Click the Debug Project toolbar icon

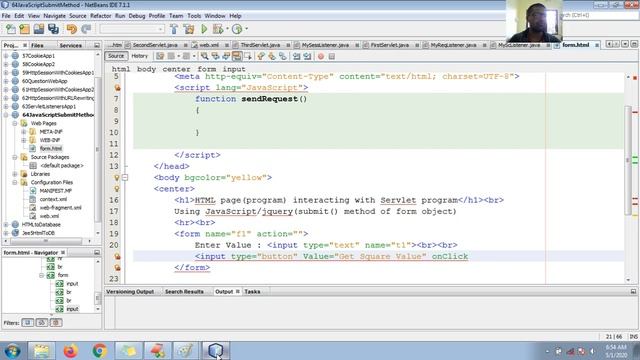click(x=218, y=29)
